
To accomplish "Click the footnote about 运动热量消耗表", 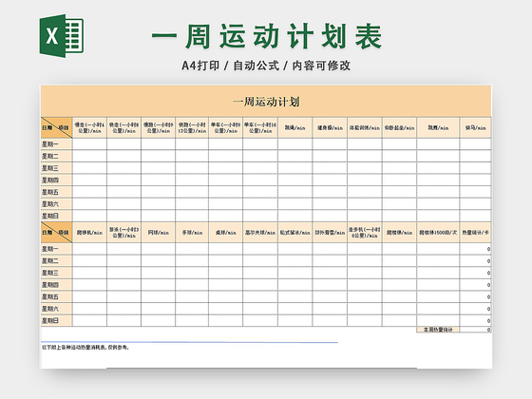I will 85,348.
